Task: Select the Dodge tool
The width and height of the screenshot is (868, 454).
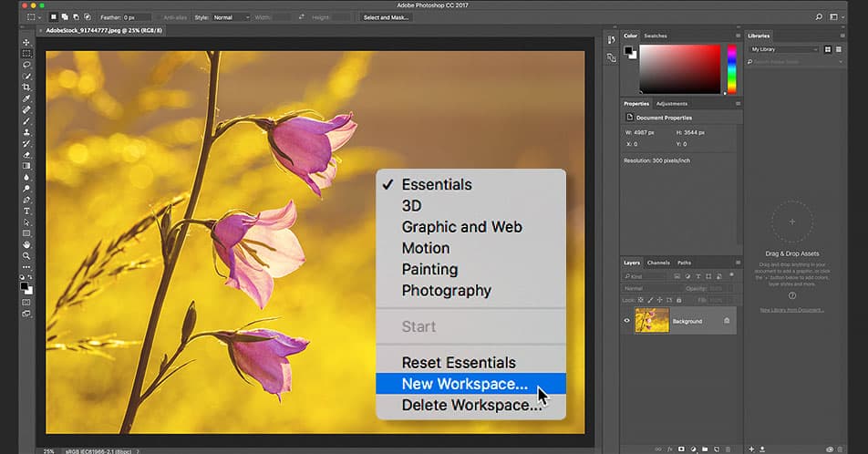Action: 26,189
